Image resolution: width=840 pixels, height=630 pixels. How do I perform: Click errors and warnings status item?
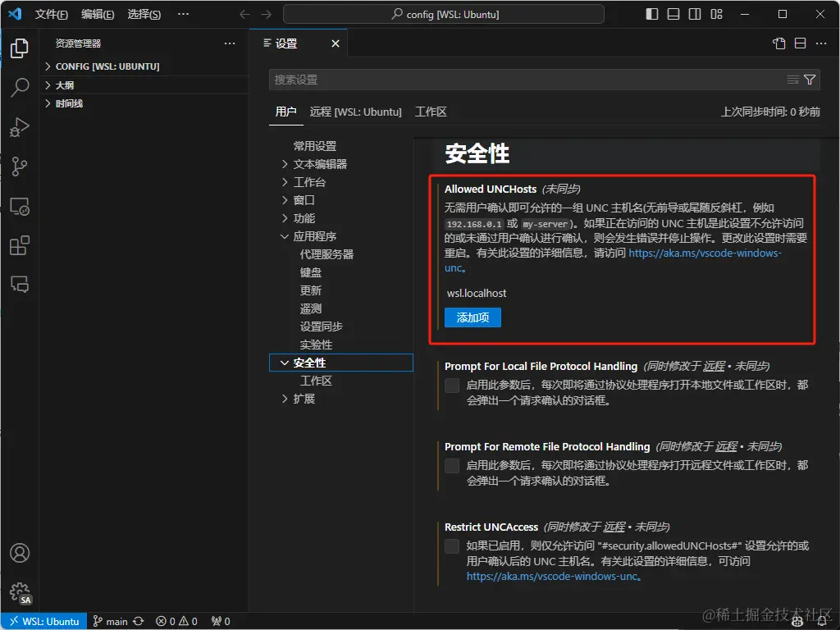[176, 621]
